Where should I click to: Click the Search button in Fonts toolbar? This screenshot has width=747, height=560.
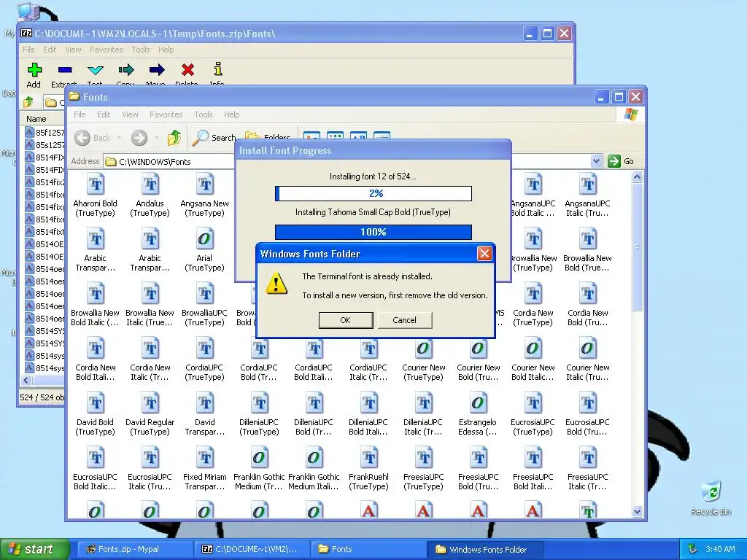coord(214,138)
